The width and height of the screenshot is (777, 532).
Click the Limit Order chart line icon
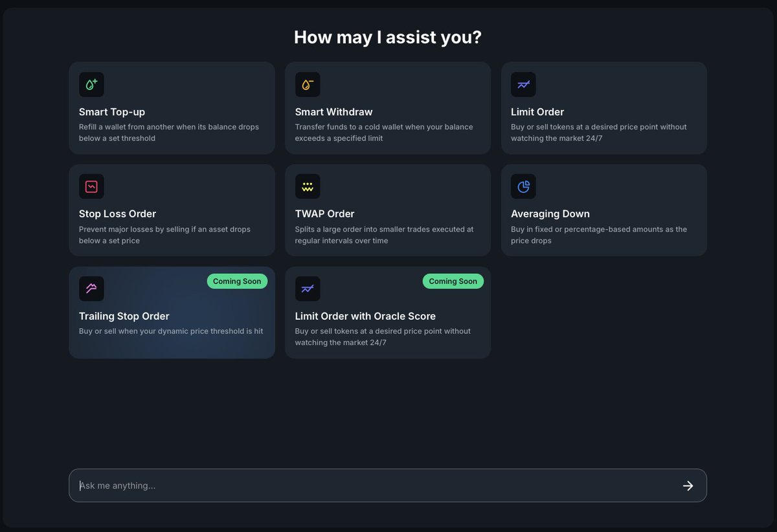point(523,85)
